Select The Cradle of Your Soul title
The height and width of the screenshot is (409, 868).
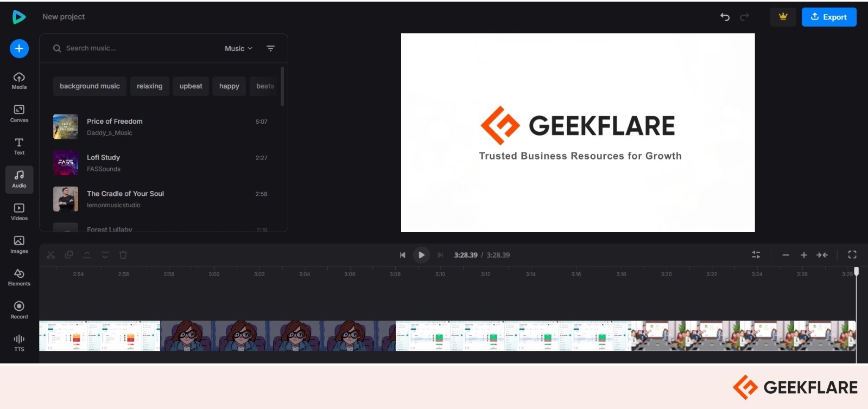pos(125,194)
